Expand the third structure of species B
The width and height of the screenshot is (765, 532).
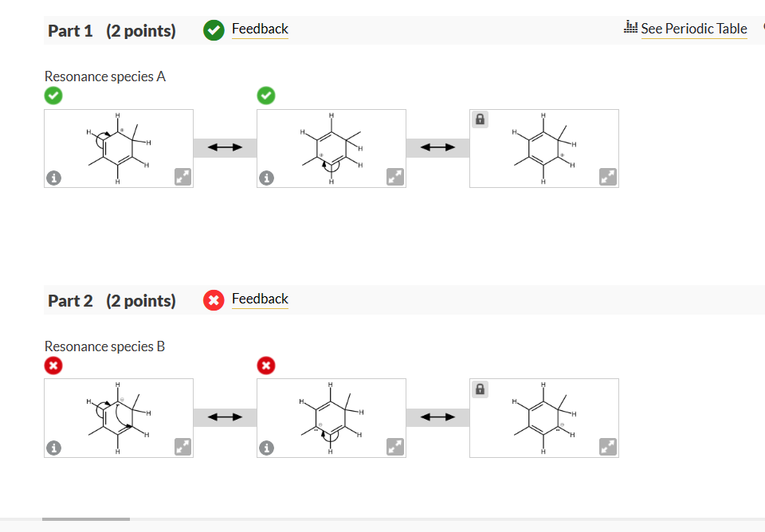pos(607,448)
